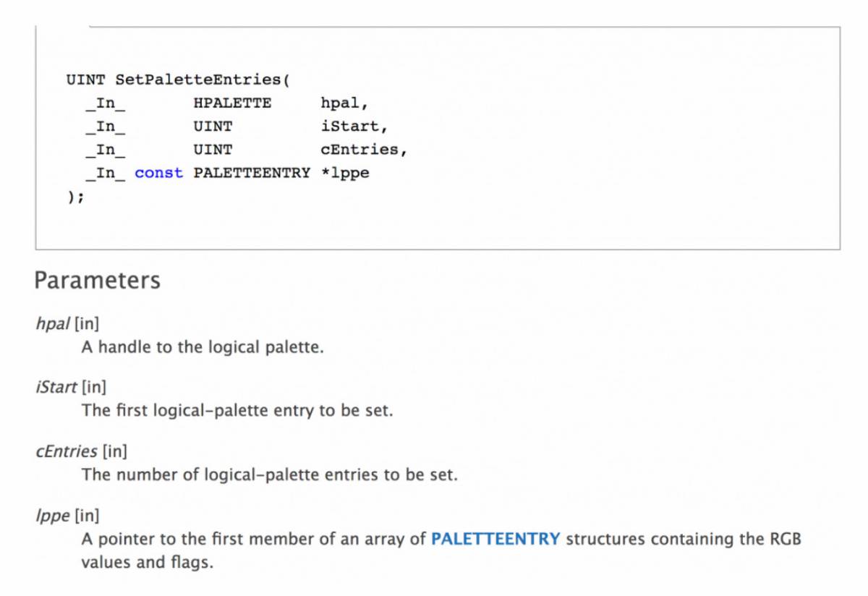The width and height of the screenshot is (868, 596).
Task: Click the HPALETTE type in the code block
Action: (x=232, y=103)
